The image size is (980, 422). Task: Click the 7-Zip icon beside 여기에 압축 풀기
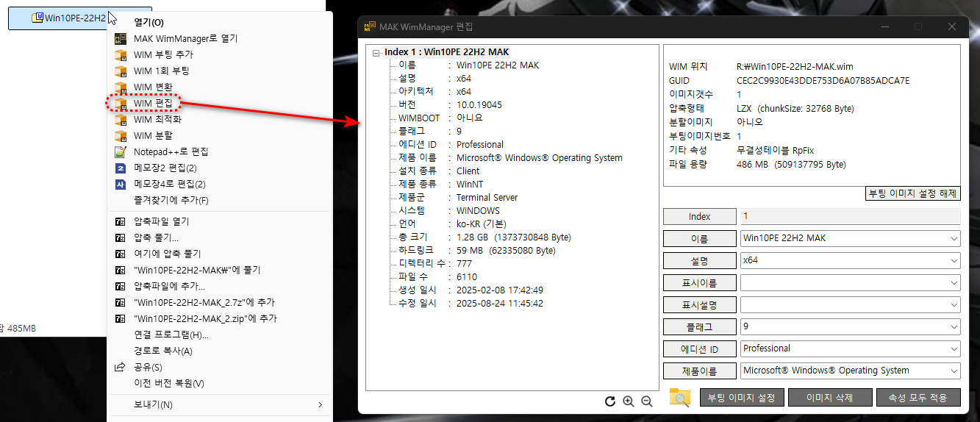121,254
